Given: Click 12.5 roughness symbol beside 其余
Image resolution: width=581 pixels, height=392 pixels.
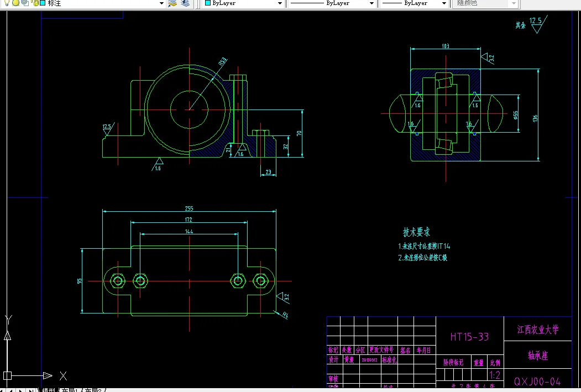Looking at the screenshot, I should tap(538, 24).
